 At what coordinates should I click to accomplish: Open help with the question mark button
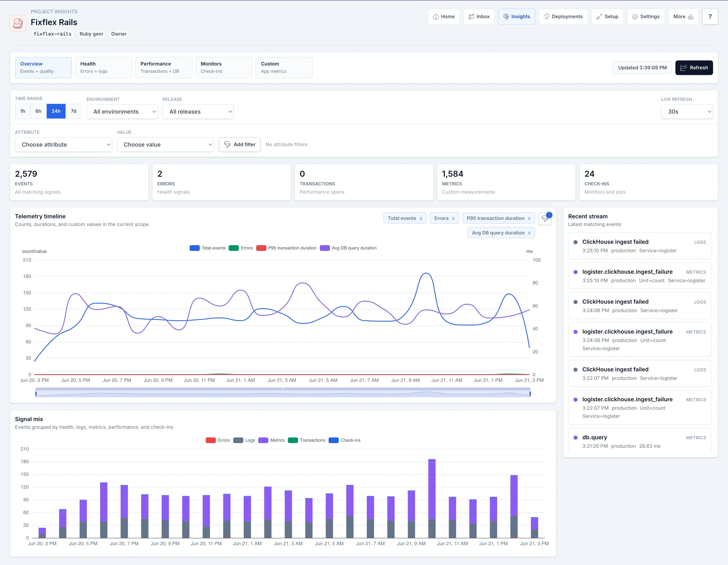click(710, 17)
